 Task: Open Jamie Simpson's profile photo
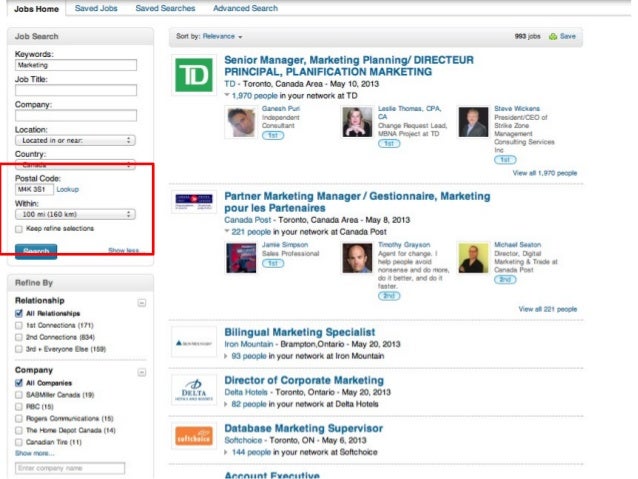coord(241,258)
